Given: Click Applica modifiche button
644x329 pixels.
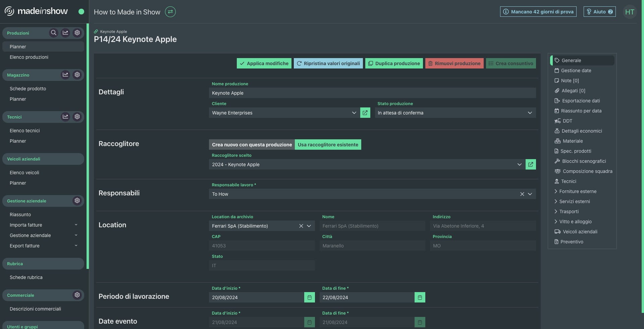Looking at the screenshot, I should (264, 63).
